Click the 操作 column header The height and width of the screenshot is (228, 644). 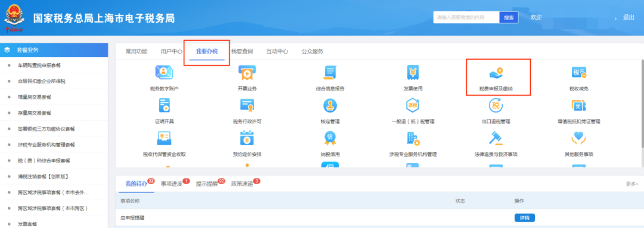coord(519,201)
